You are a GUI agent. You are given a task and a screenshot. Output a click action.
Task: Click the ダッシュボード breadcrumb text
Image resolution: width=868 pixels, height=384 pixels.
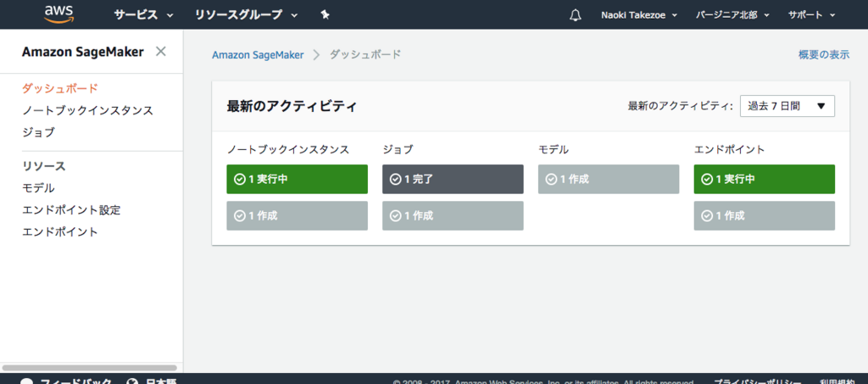[x=365, y=55]
